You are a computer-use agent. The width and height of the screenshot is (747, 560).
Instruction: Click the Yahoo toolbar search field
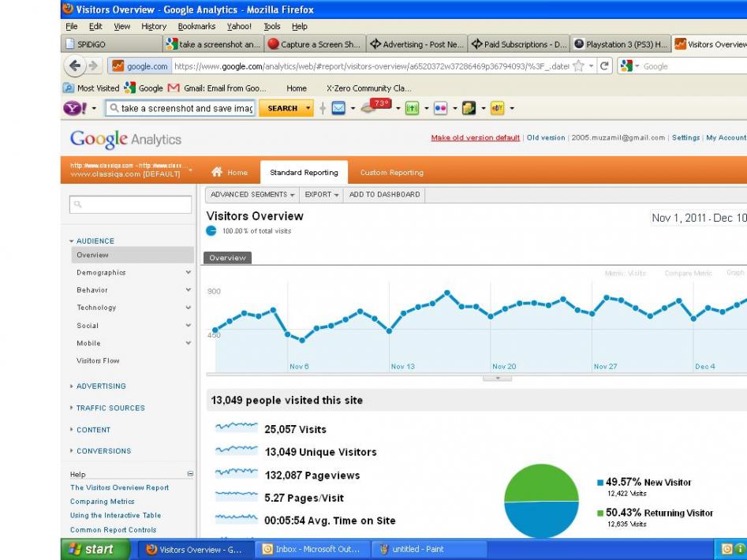[x=181, y=109]
